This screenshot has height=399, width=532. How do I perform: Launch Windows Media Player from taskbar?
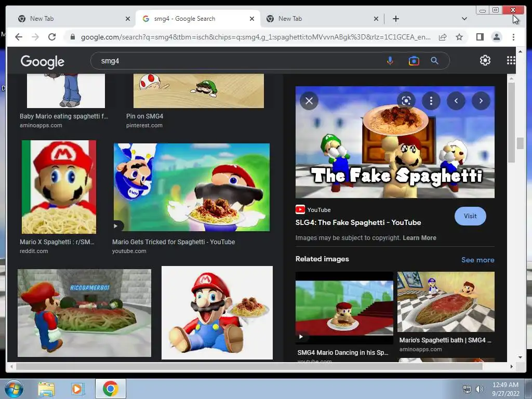click(x=77, y=389)
